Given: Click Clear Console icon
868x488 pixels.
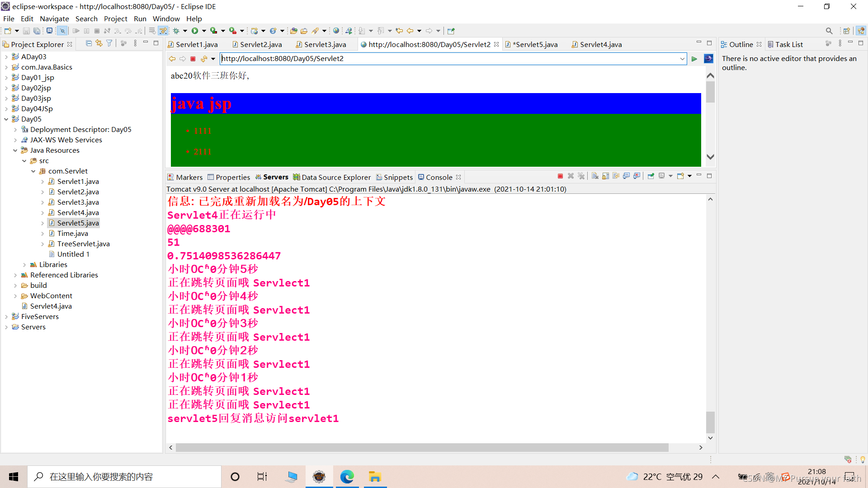Looking at the screenshot, I should click(595, 176).
